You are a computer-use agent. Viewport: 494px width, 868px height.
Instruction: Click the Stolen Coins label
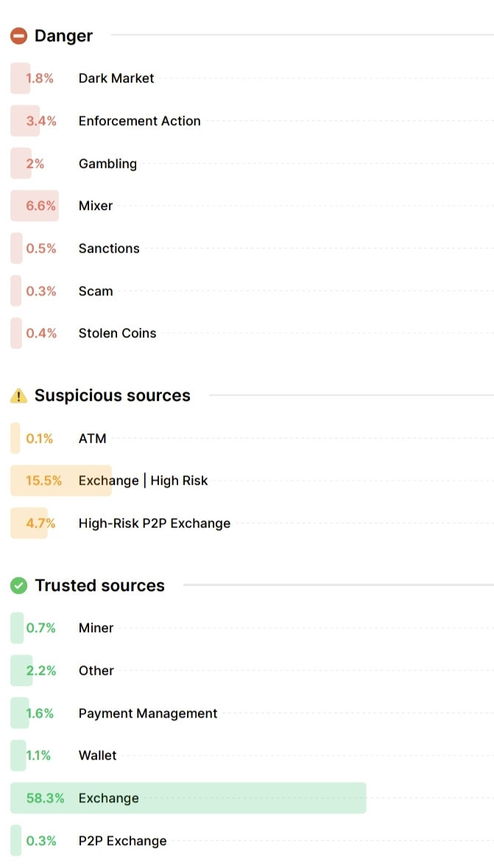(117, 333)
